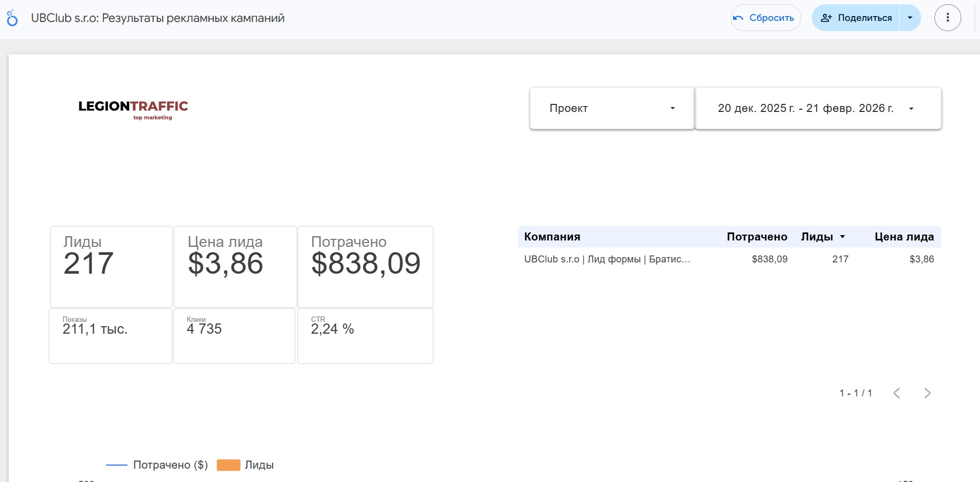Click the CTR scorecard 2,24 %
The width and height of the screenshot is (980, 482).
coord(365,336)
